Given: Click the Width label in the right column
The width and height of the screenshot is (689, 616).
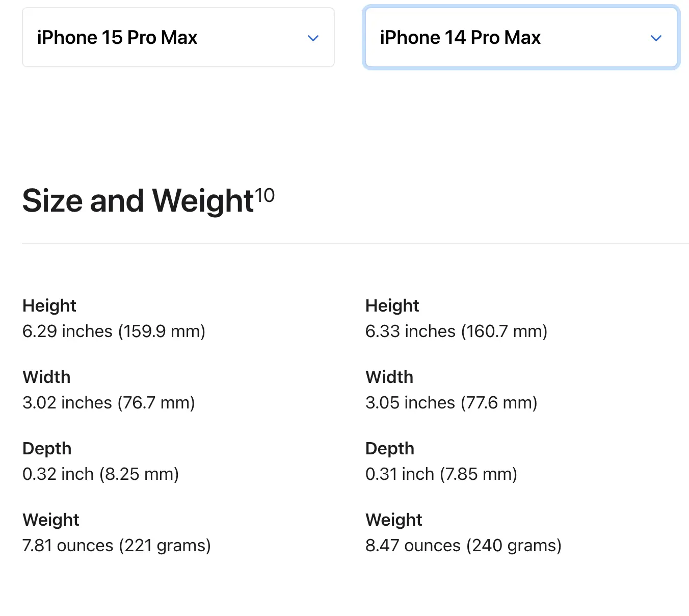Looking at the screenshot, I should 389,377.
